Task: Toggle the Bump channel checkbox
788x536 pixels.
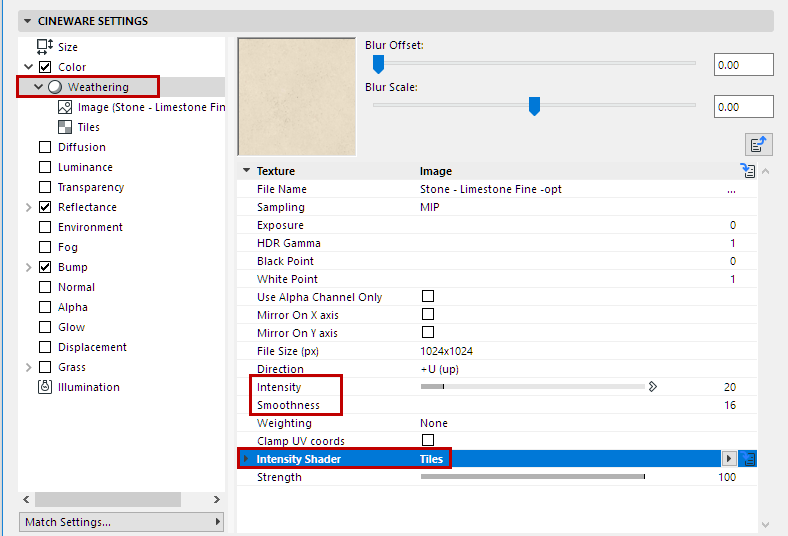Action: point(45,267)
